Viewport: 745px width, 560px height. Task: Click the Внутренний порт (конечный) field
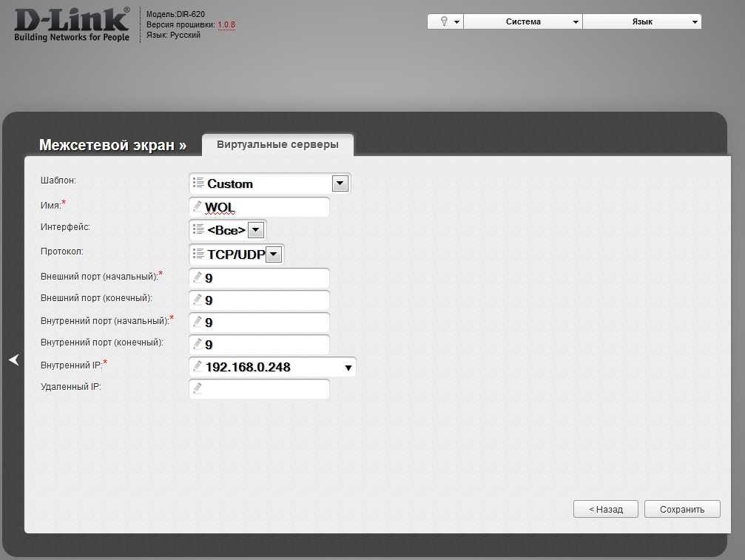259,345
